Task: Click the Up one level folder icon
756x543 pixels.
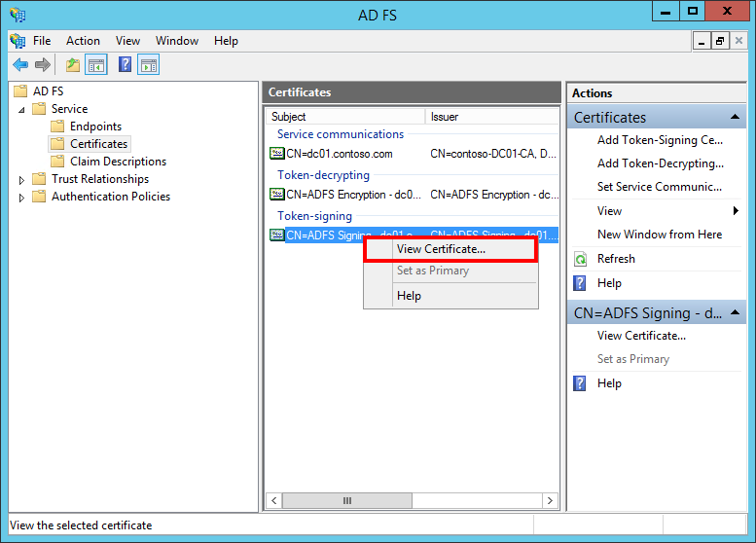Action: pos(73,64)
